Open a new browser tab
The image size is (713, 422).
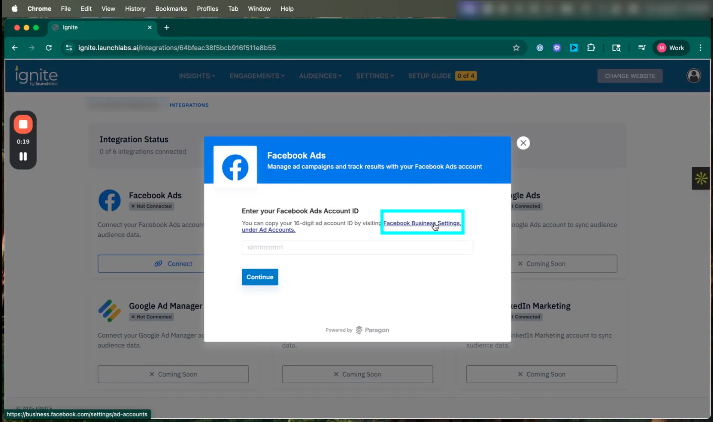(x=166, y=28)
